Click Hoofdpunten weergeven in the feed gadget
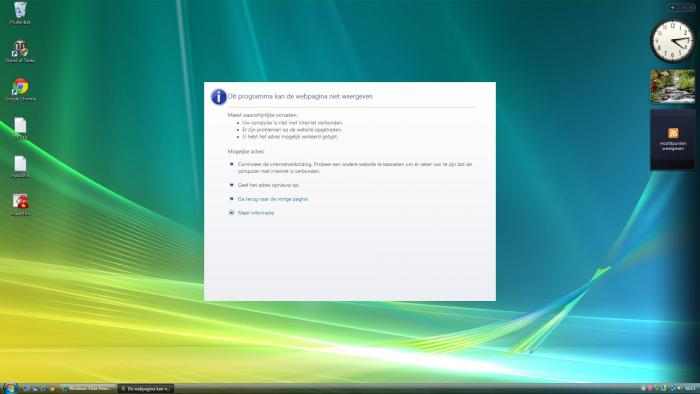The width and height of the screenshot is (700, 394). [673, 146]
